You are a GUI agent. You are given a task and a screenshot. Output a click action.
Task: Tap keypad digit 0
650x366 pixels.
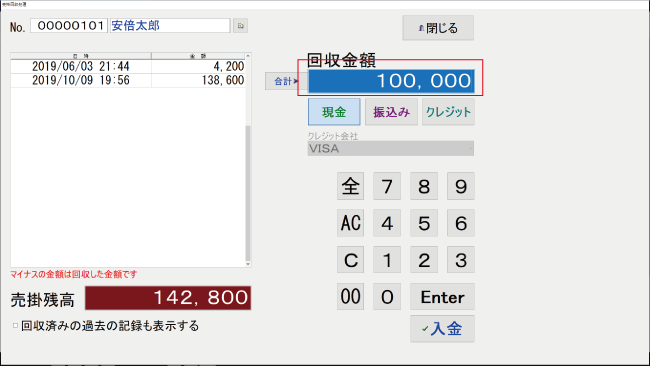(387, 297)
